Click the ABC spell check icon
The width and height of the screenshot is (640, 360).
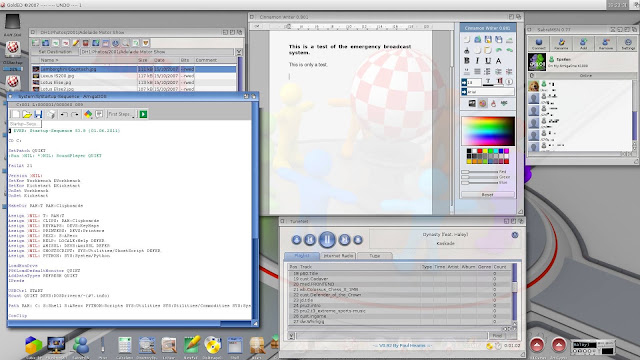point(504,104)
